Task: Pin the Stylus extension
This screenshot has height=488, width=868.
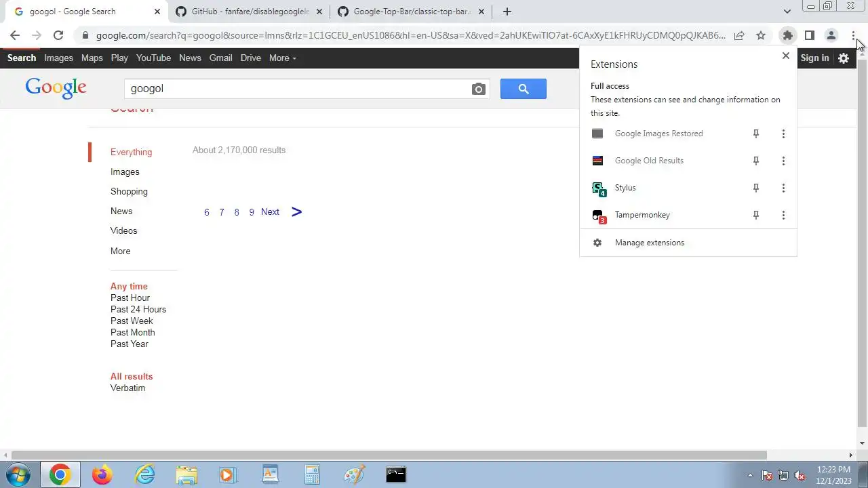Action: click(756, 188)
